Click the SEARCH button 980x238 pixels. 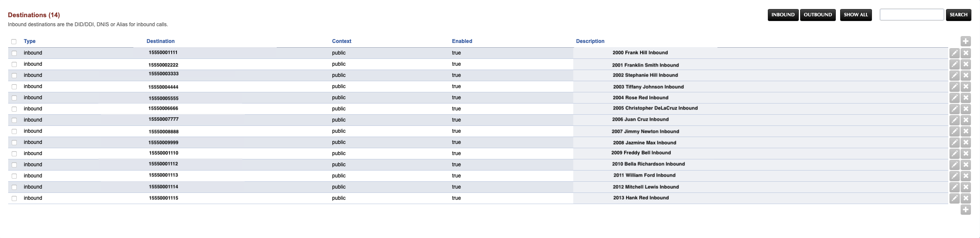[x=958, y=15]
